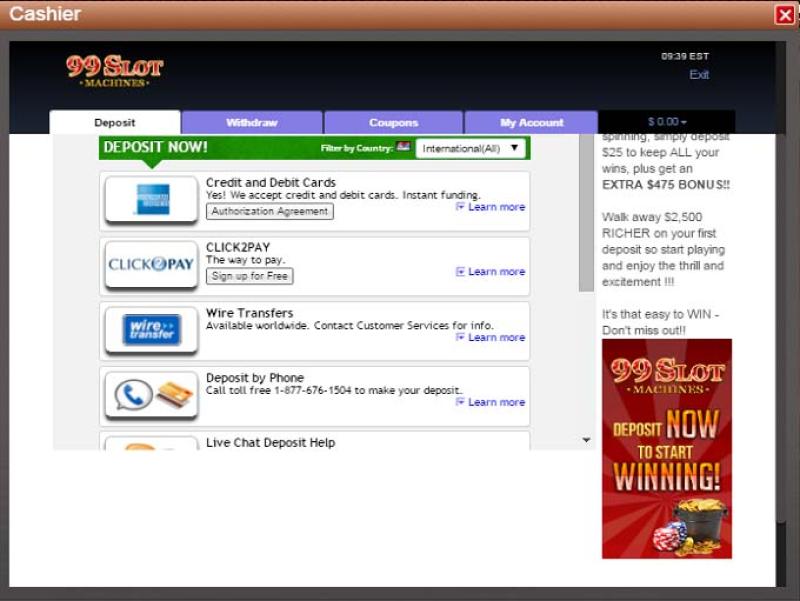Click the American Express card icon
The width and height of the screenshot is (800, 601).
[152, 199]
